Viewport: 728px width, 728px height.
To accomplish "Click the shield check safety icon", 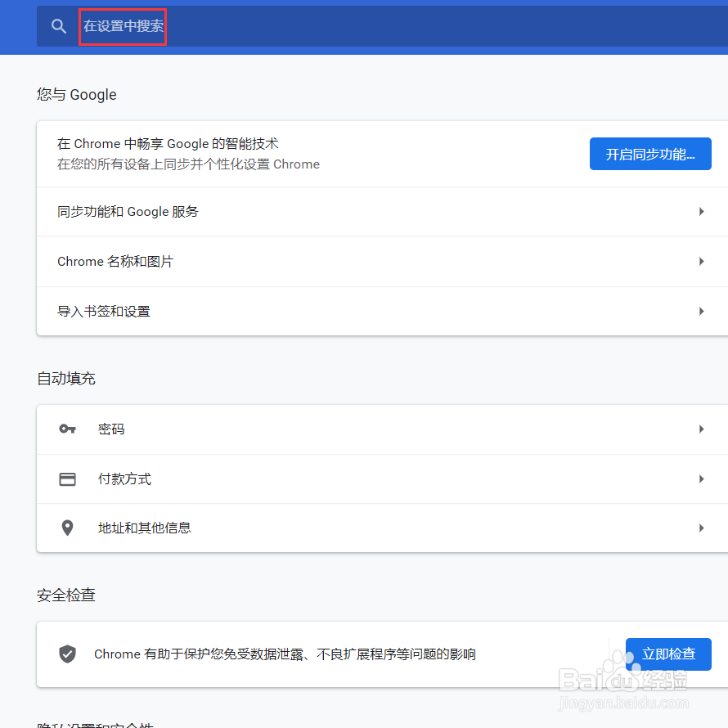I will tap(67, 654).
